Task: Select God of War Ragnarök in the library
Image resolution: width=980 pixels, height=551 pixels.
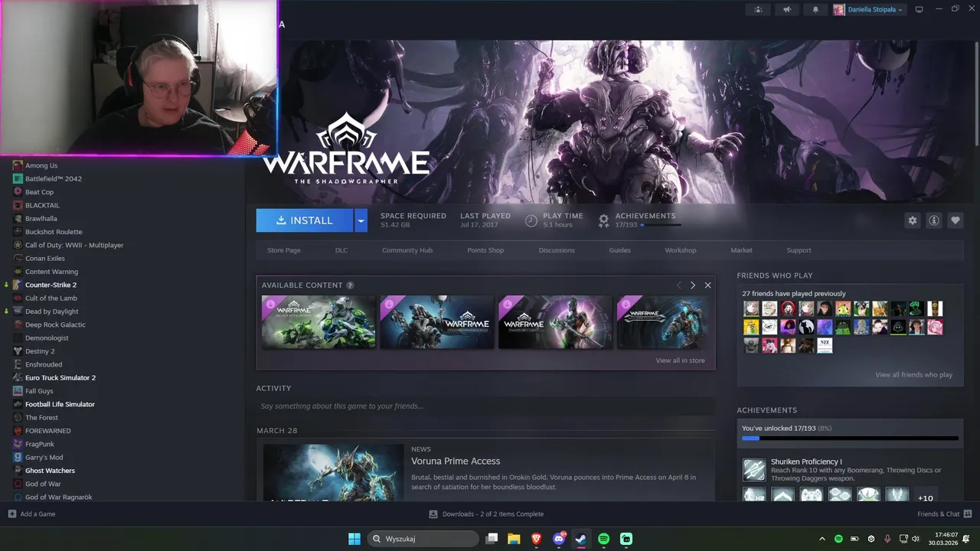Action: tap(58, 497)
